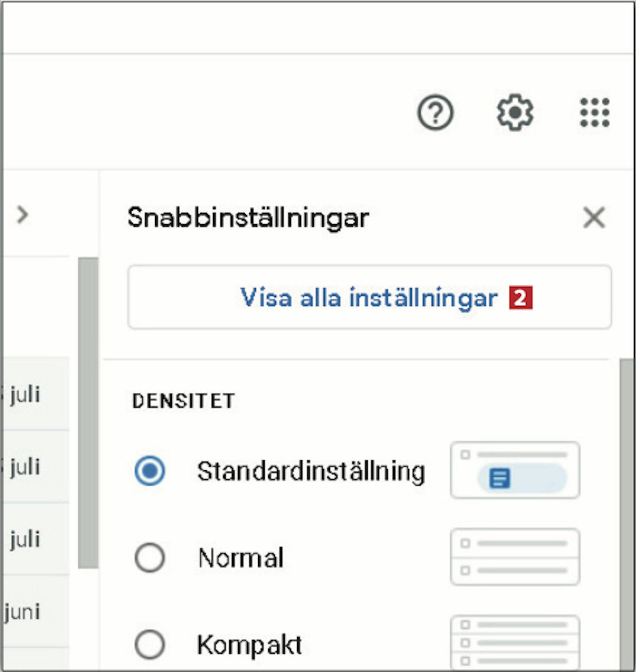Click the Standardinställning label text
This screenshot has width=636, height=672.
click(311, 472)
